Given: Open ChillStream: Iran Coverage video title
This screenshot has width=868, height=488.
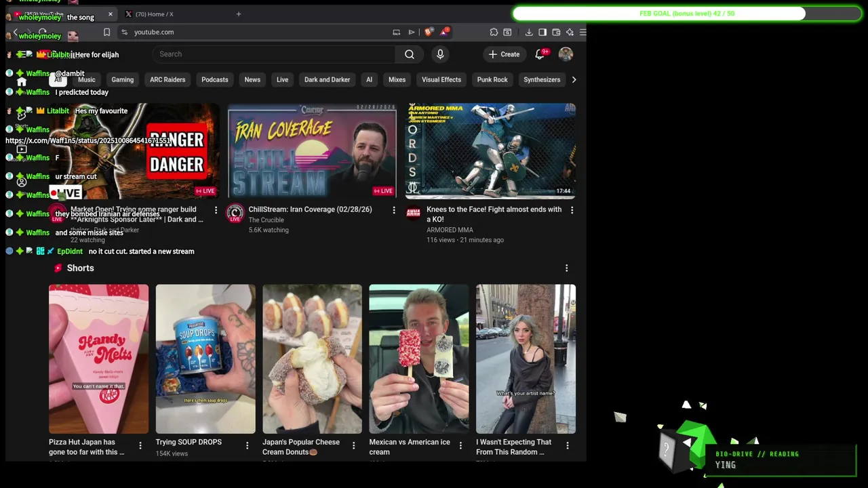Looking at the screenshot, I should coord(310,209).
